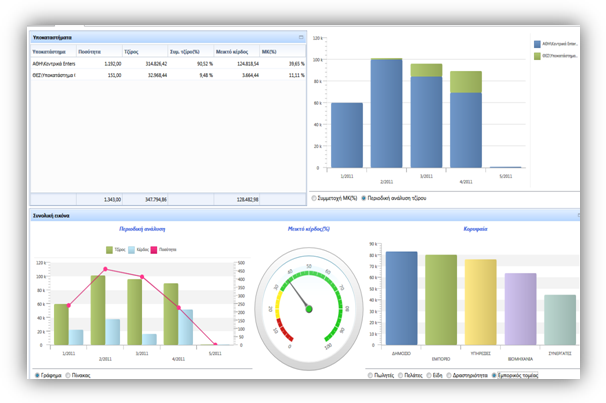This screenshot has width=606, height=403.
Task: Click the Μεικτό κέρδος(%) gauge title
Action: coord(309,229)
